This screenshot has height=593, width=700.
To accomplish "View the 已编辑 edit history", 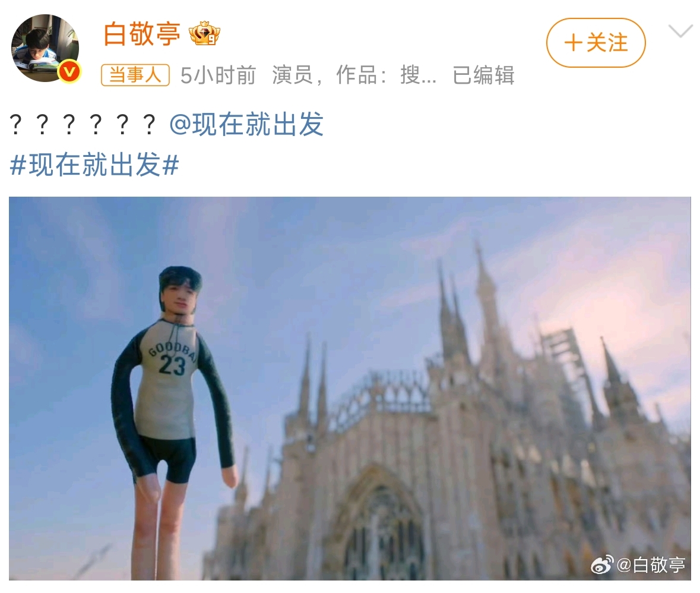I will [x=483, y=75].
